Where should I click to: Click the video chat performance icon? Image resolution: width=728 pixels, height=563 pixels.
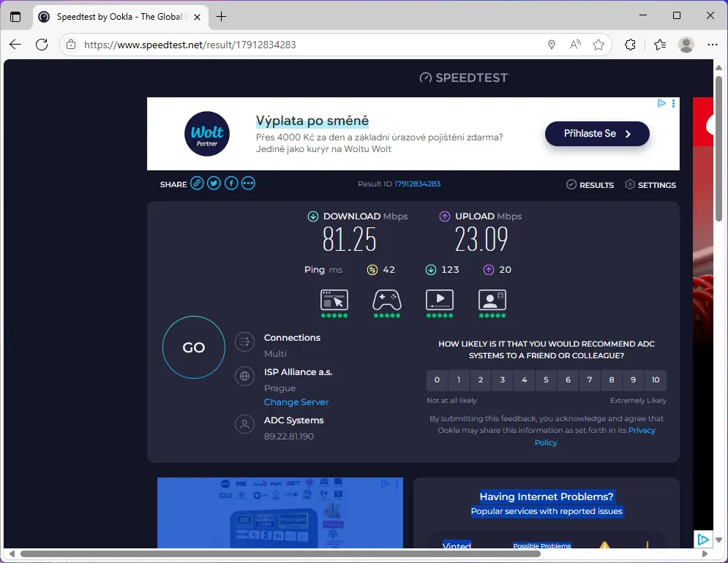point(492,300)
